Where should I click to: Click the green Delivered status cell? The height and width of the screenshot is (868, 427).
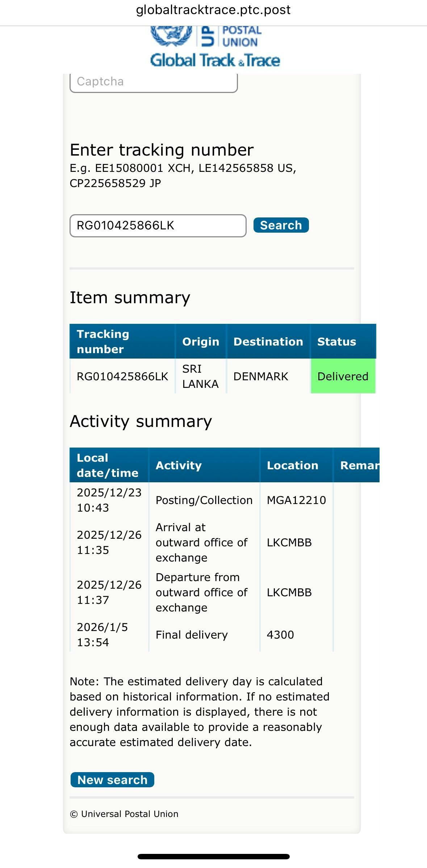[343, 376]
